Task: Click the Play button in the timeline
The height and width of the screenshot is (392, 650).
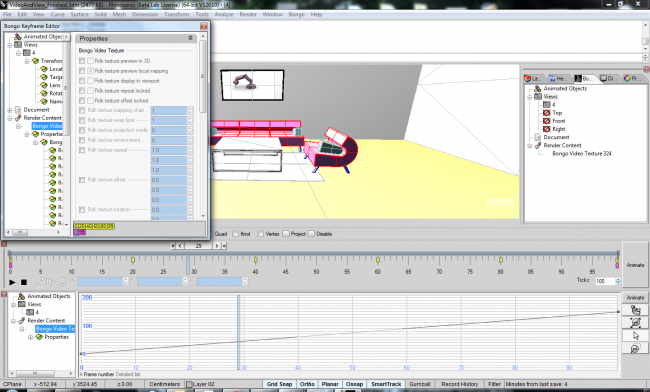Action: click(12, 282)
